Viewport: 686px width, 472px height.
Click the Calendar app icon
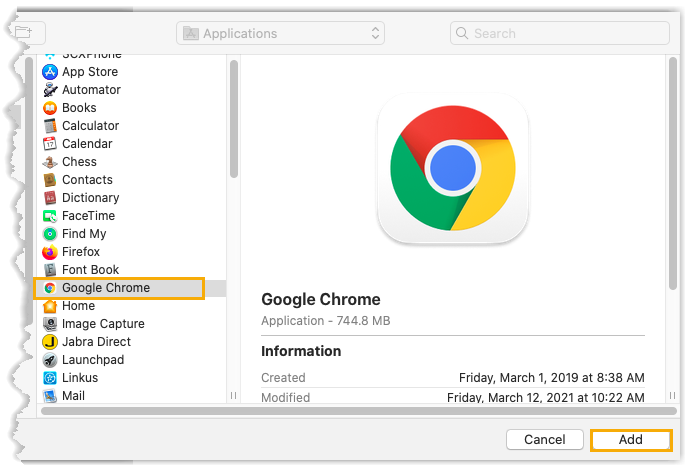[50, 143]
